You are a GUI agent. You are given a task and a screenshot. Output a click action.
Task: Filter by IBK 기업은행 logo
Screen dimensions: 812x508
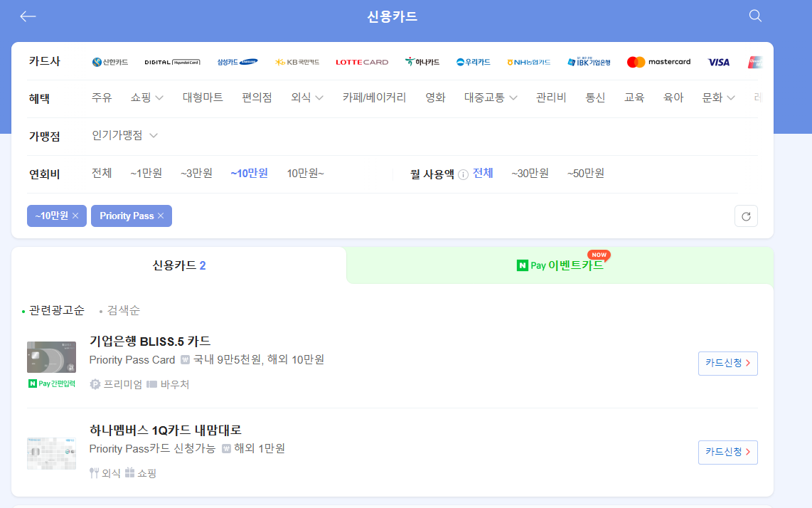(x=589, y=62)
